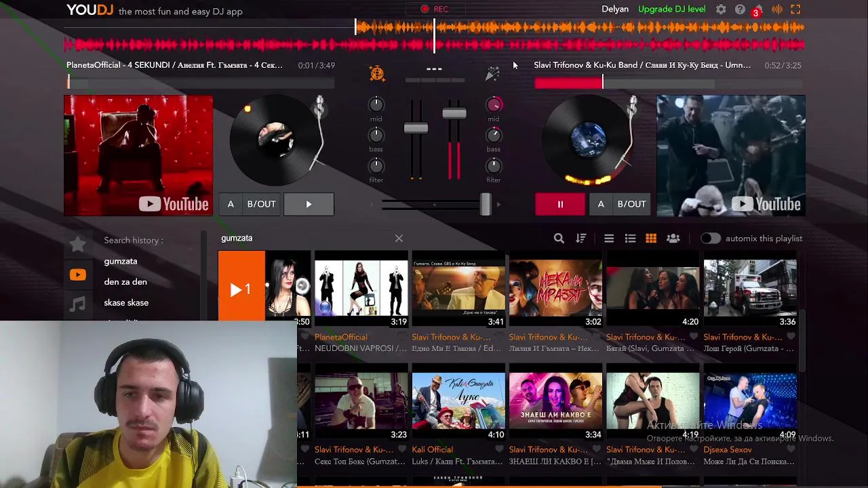Nudge the crossfader with the right arrow
Viewport: 868px width, 488px height.
pyautogui.click(x=498, y=204)
